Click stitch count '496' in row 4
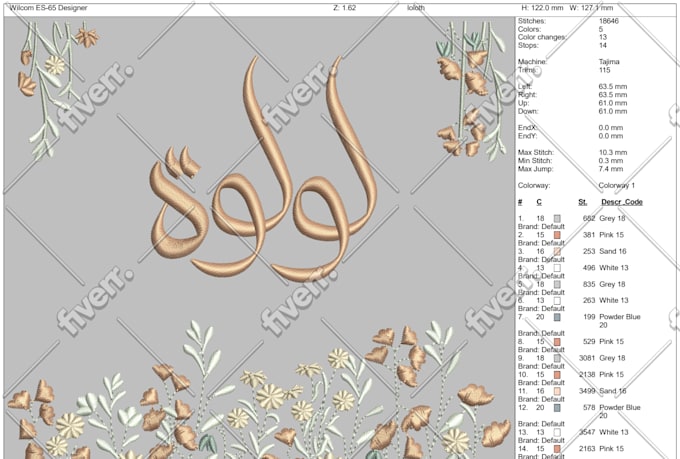The width and height of the screenshot is (680, 459). [589, 268]
